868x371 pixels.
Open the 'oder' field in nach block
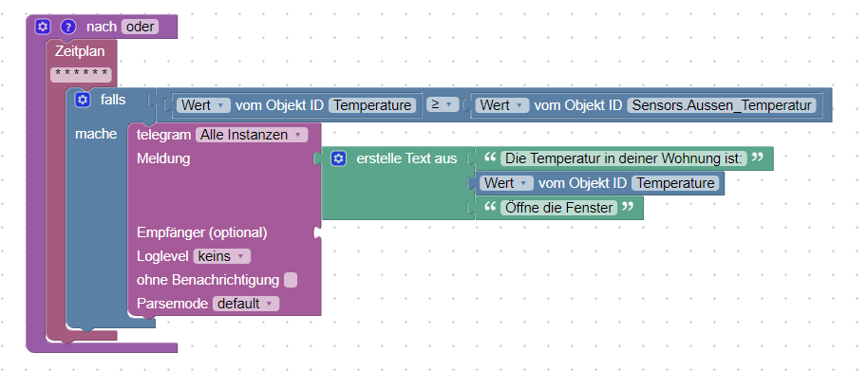click(x=140, y=27)
